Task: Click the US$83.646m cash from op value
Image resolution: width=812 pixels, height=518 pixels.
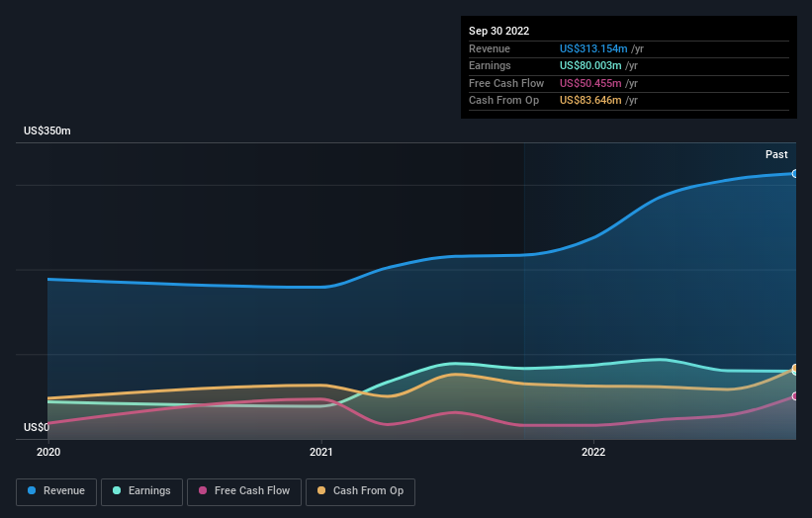Action: click(x=590, y=101)
